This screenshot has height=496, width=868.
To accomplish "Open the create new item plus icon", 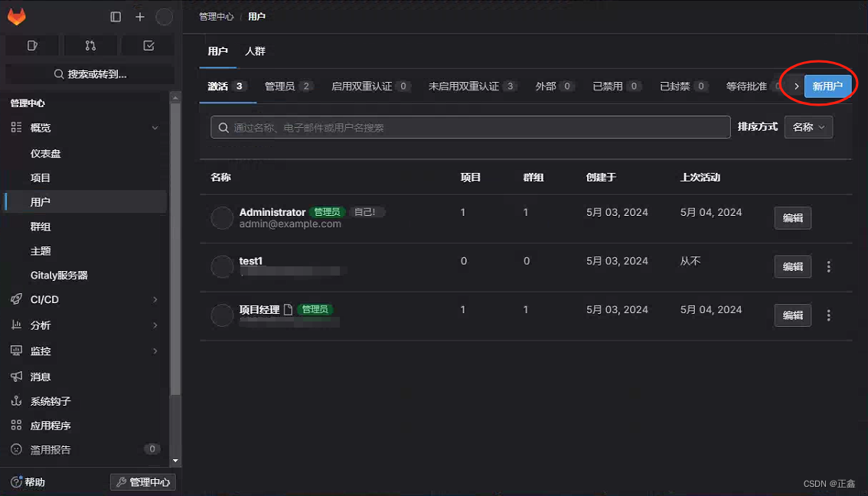I will tap(139, 16).
